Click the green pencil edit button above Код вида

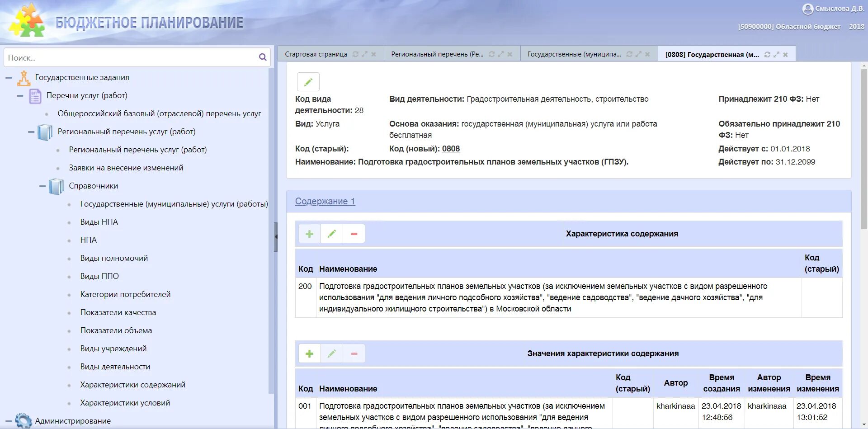[x=308, y=82]
